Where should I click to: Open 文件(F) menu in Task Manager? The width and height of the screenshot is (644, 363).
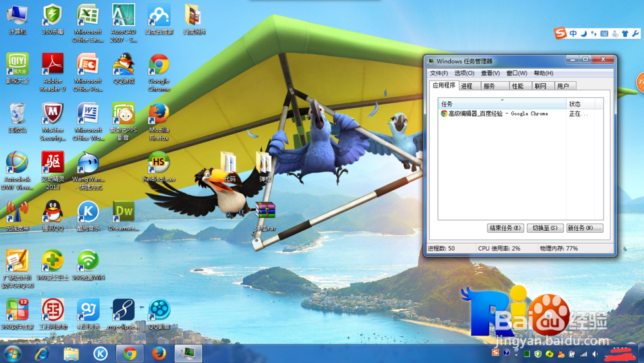coord(439,73)
